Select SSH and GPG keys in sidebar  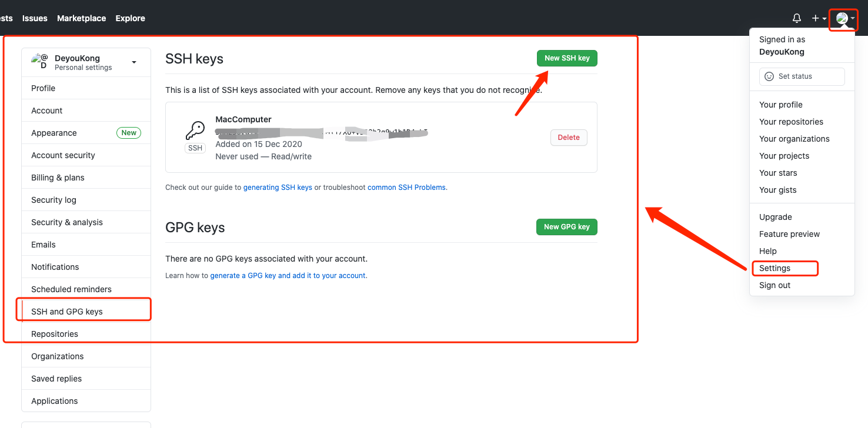(x=86, y=312)
